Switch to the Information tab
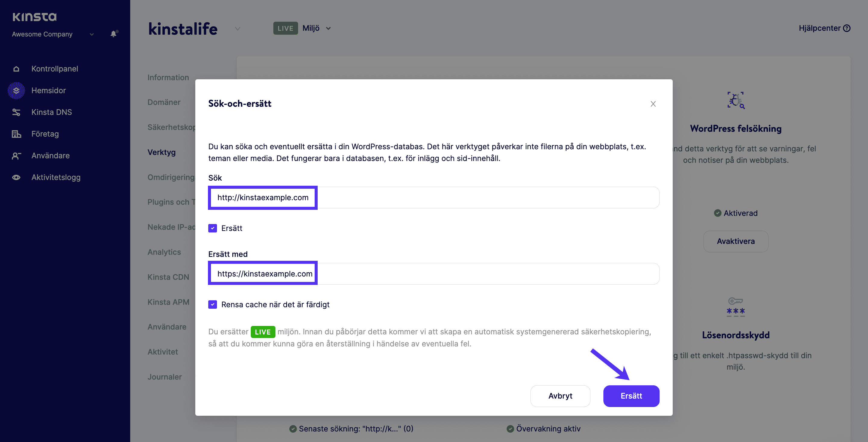Screen dimensions: 868x442 click(x=168, y=77)
